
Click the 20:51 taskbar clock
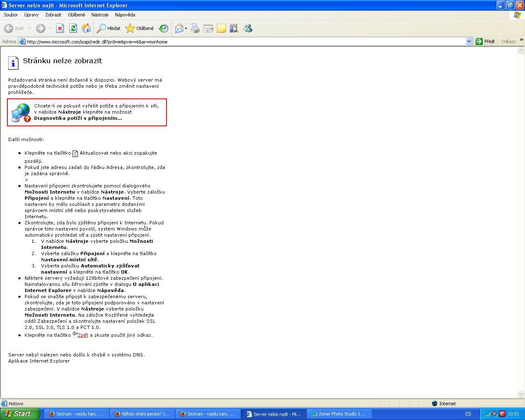click(514, 414)
